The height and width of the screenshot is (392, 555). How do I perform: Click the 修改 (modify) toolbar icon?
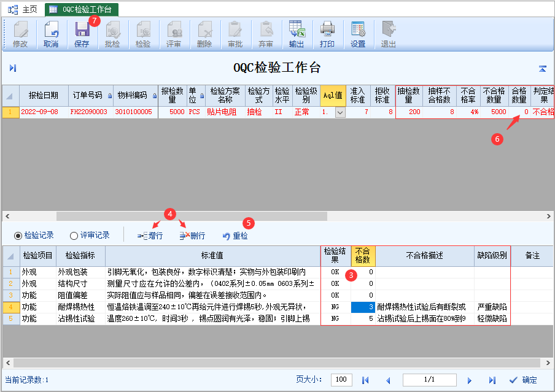coord(20,34)
